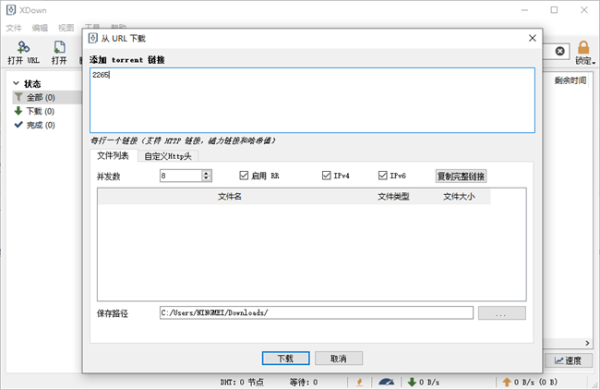The image size is (600, 390).
Task: Click the torrent link text area
Action: (312, 100)
